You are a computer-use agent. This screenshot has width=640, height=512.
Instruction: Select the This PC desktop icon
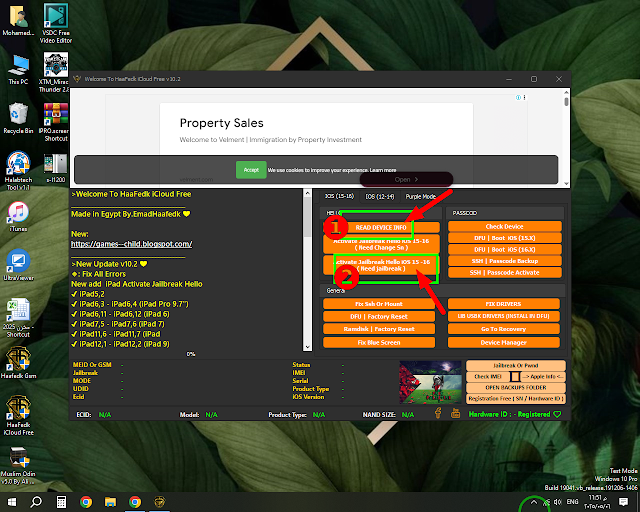[18, 70]
